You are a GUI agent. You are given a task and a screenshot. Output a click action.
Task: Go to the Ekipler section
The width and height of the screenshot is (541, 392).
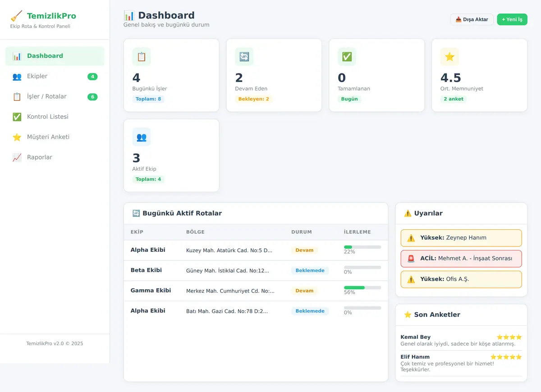(x=55, y=77)
